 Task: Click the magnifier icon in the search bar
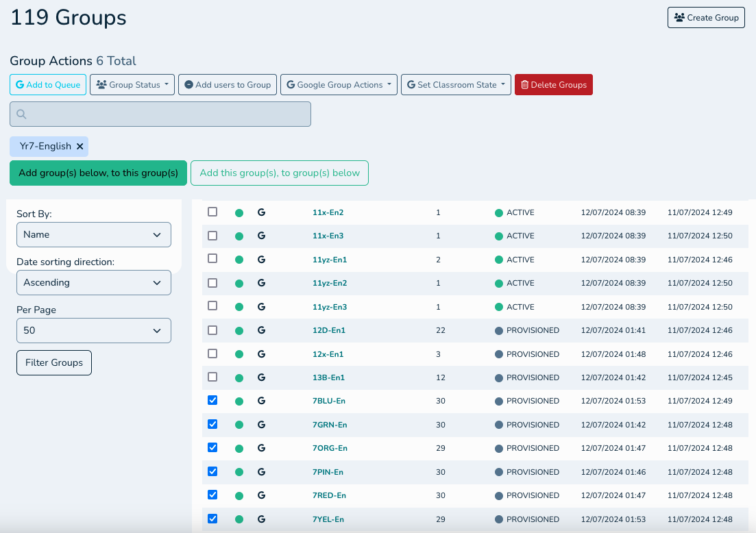(x=21, y=114)
